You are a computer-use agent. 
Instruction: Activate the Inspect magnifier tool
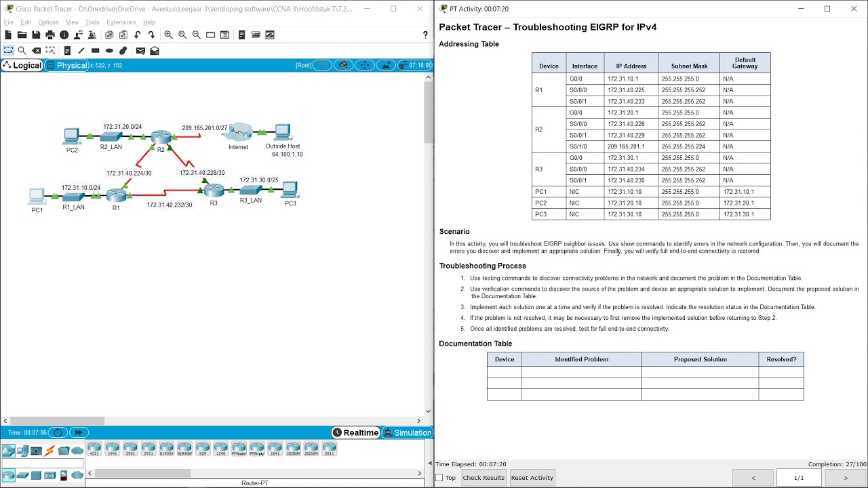click(22, 51)
